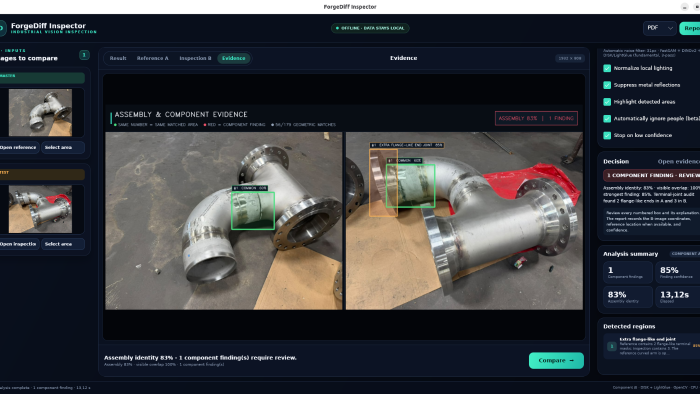This screenshot has height=394, width=700.
Task: Click the image resolution badge next to Evidence
Action: [x=570, y=58]
